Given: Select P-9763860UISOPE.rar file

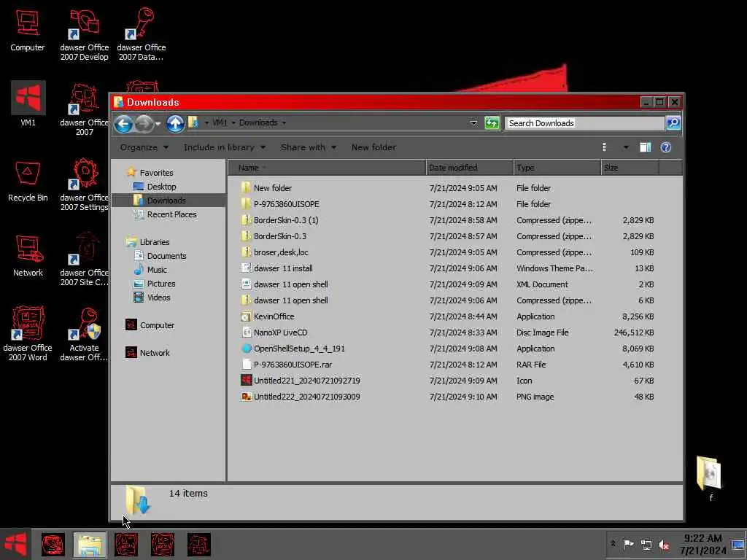Looking at the screenshot, I should pyautogui.click(x=448, y=365).
